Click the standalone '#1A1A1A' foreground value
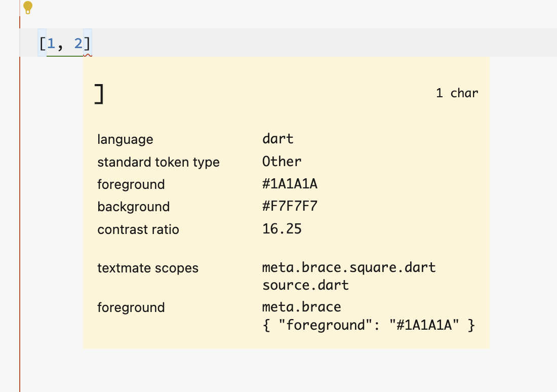The height and width of the screenshot is (392, 557). pos(290,184)
